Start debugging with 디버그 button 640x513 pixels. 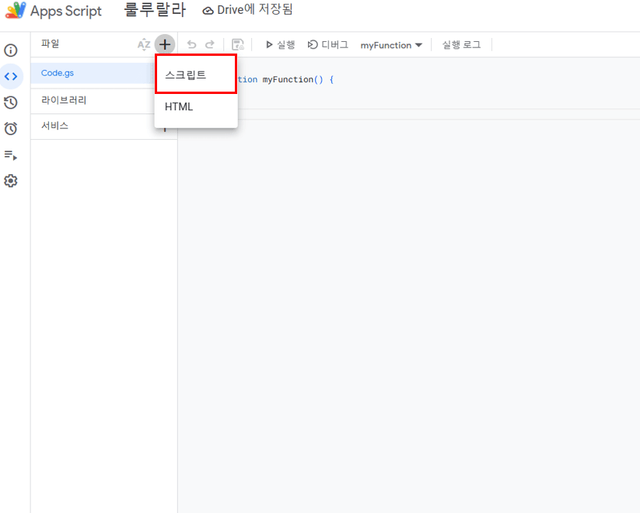click(x=328, y=45)
